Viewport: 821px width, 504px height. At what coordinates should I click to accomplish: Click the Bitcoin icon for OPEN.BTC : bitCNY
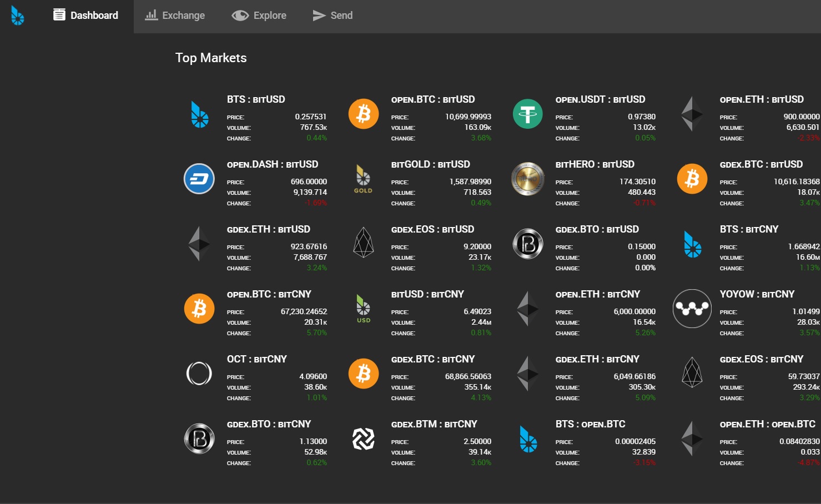pos(199,309)
